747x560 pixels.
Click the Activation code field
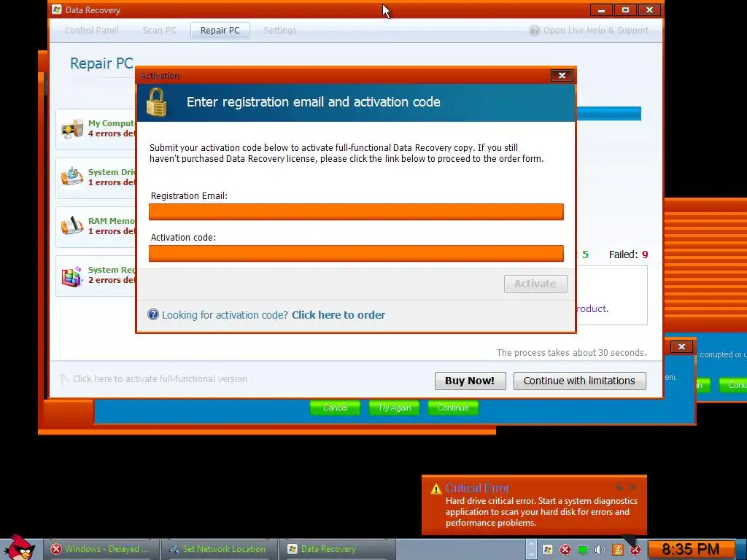pos(356,253)
